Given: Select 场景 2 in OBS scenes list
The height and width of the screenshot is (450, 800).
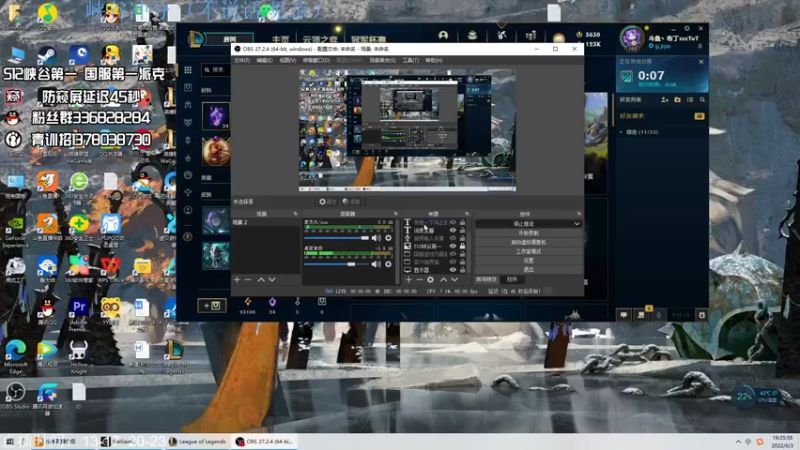Looking at the screenshot, I should (265, 222).
